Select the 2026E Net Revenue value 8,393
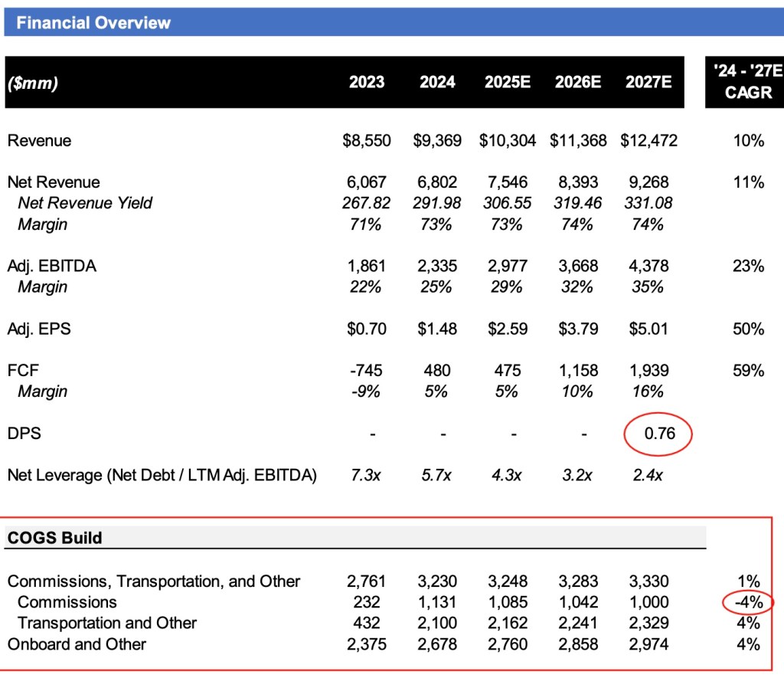784x678 pixels. pyautogui.click(x=577, y=182)
